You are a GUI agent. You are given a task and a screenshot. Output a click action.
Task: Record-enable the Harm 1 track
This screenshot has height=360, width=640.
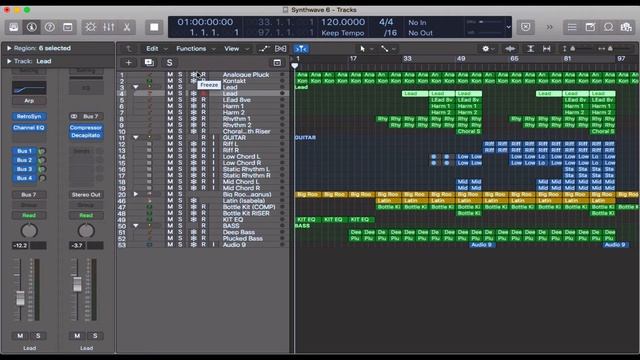[204, 106]
